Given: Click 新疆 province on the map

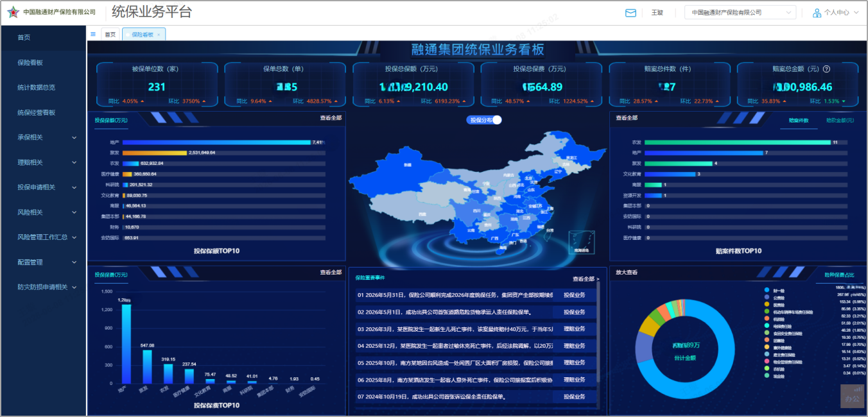Looking at the screenshot, I should click(x=407, y=165).
